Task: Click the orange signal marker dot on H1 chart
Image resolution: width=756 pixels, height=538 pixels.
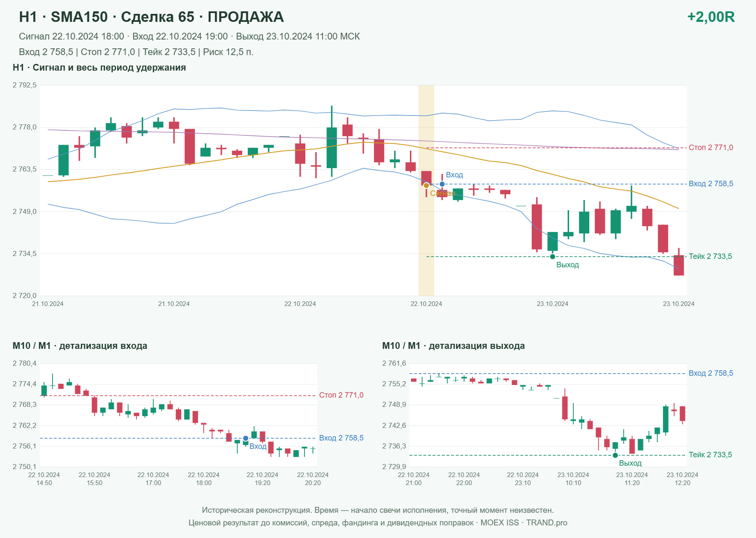Action: 426,185
